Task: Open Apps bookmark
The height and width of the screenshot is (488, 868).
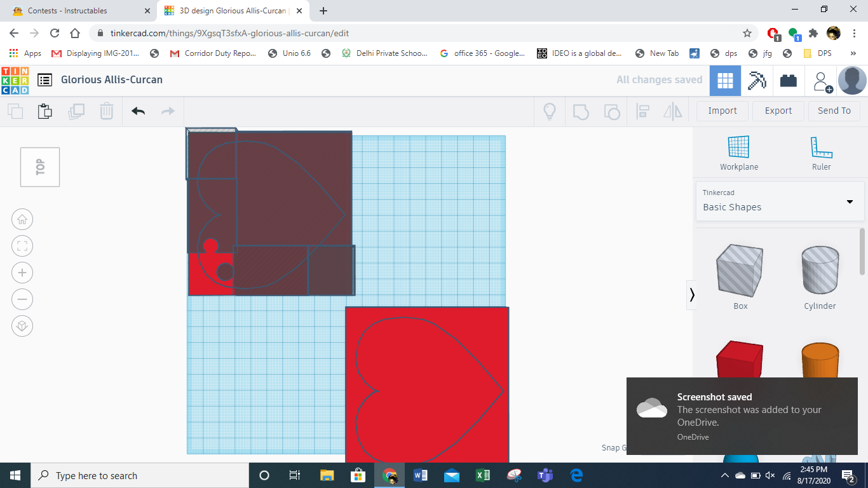Action: tap(25, 53)
